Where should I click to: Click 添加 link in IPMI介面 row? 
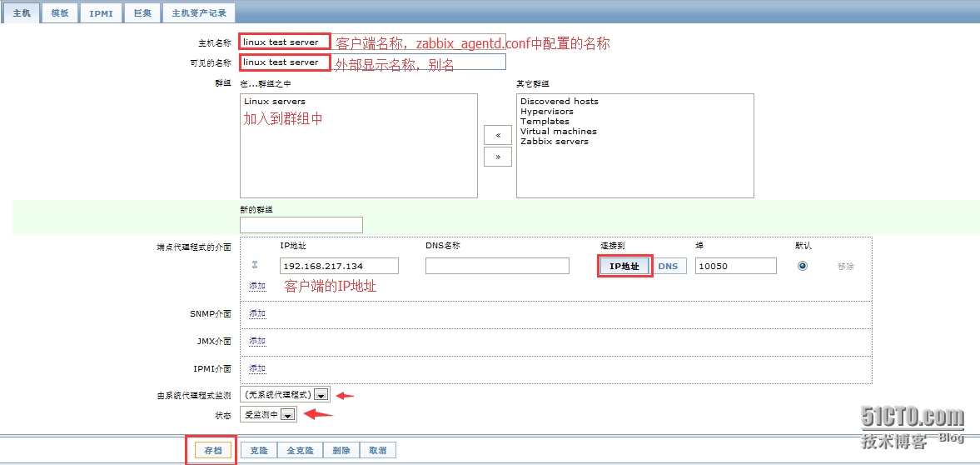pyautogui.click(x=257, y=368)
